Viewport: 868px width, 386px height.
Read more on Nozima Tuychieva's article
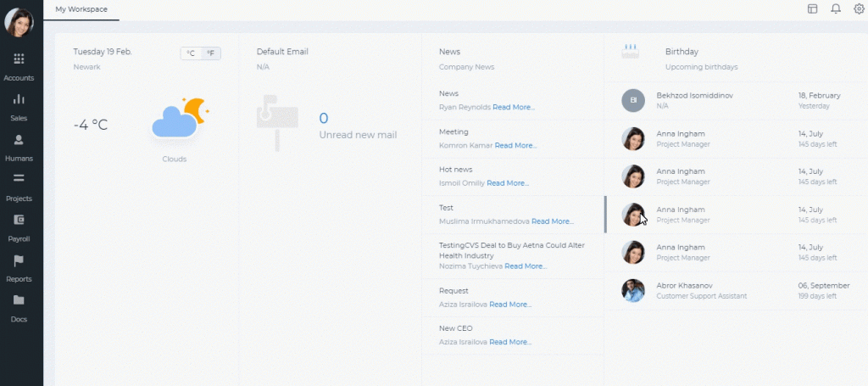(x=526, y=266)
